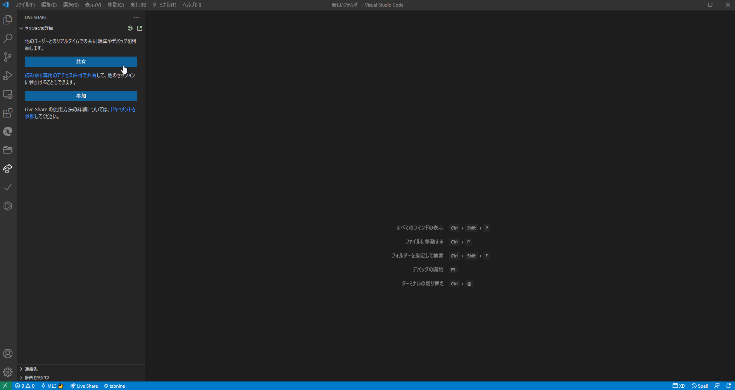
Task: Click the blue Join (参加) button
Action: click(81, 96)
